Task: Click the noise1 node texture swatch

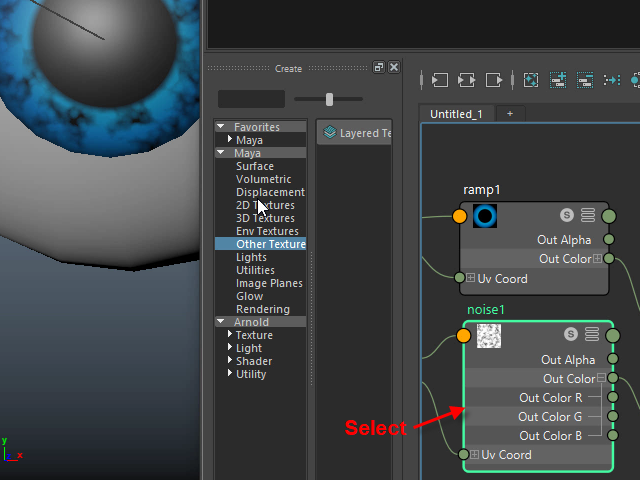Action: 489,336
